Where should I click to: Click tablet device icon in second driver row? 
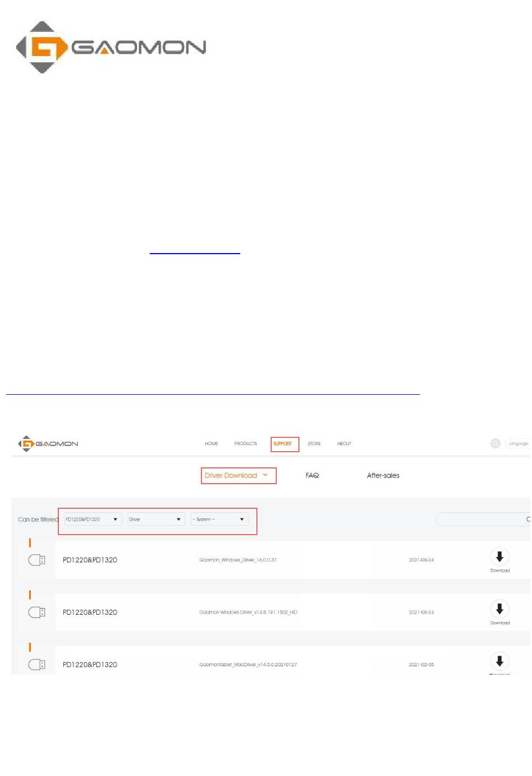(37, 612)
